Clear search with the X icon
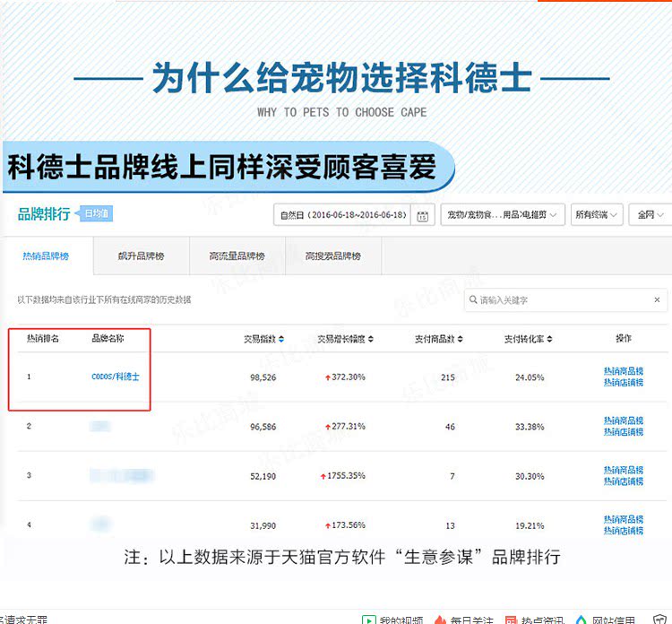 pos(657,299)
